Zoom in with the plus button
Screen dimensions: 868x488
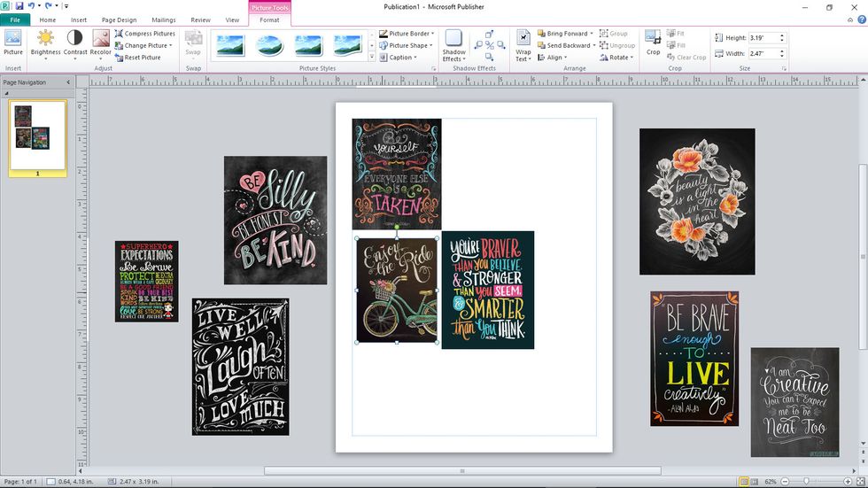coord(848,482)
